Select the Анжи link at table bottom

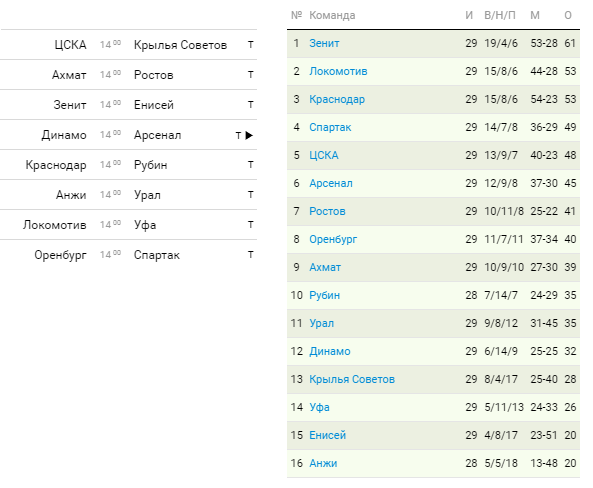point(323,463)
